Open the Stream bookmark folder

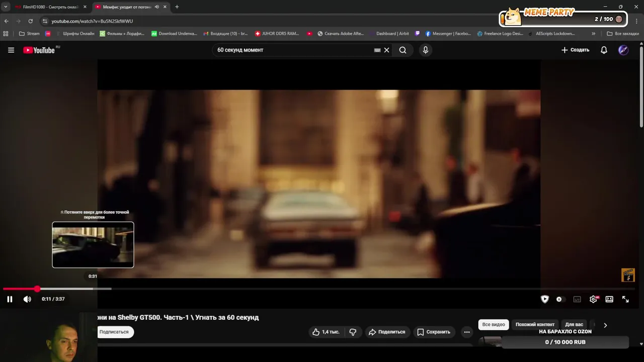(29, 34)
